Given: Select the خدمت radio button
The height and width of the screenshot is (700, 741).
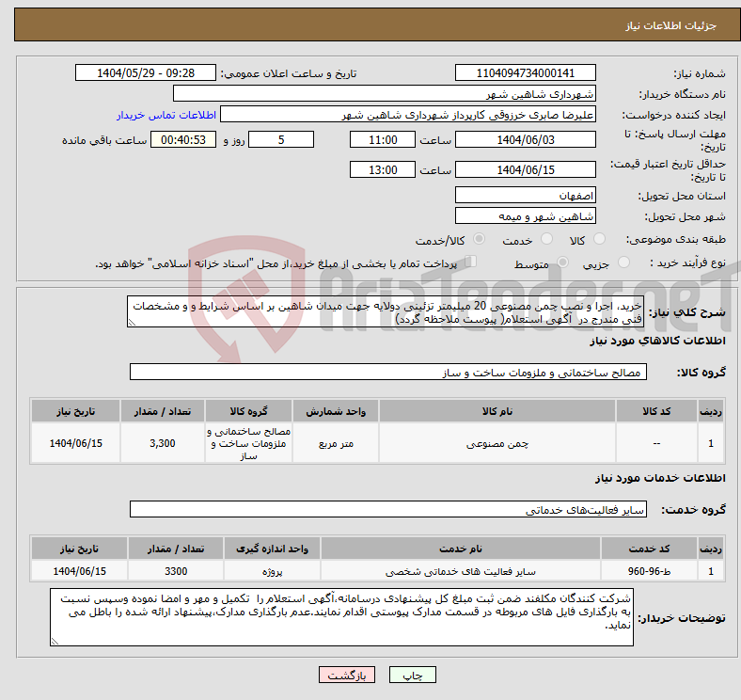Looking at the screenshot, I should (546, 239).
